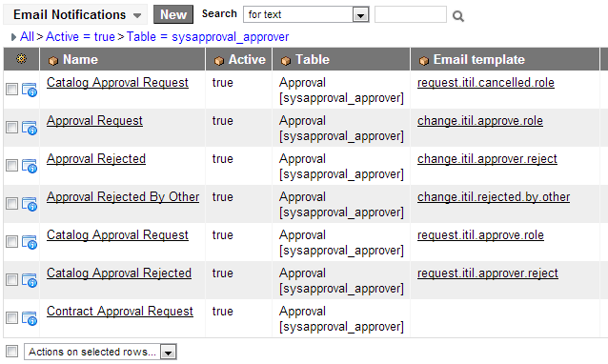Open the Actions on selected rows dropdown

(100, 352)
